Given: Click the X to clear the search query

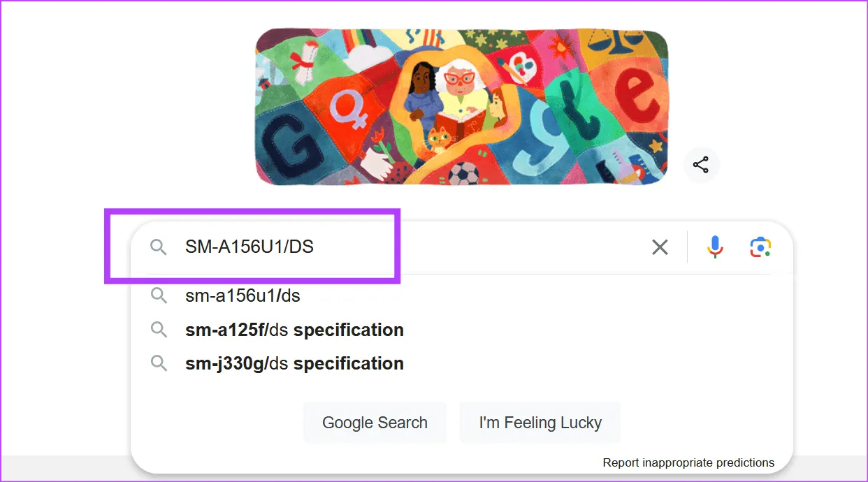Looking at the screenshot, I should pyautogui.click(x=659, y=247).
